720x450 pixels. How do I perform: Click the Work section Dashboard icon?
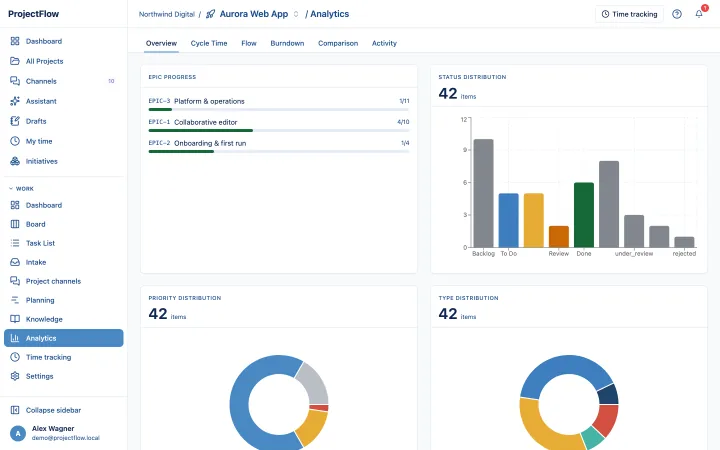tap(15, 205)
